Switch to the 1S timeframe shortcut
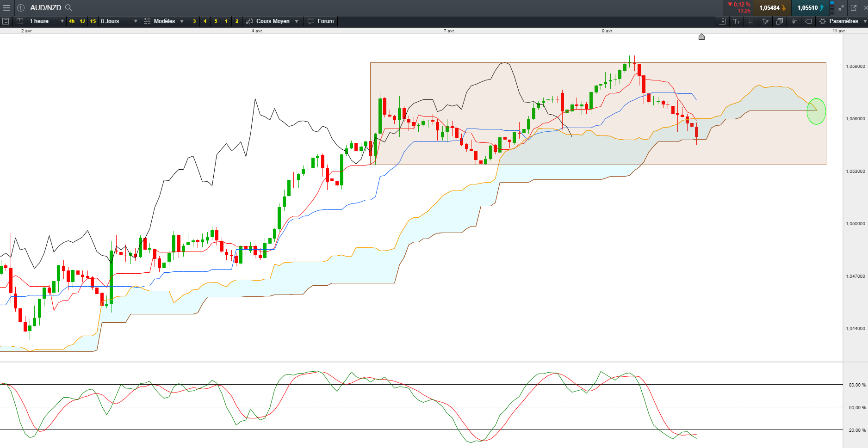 [x=93, y=21]
